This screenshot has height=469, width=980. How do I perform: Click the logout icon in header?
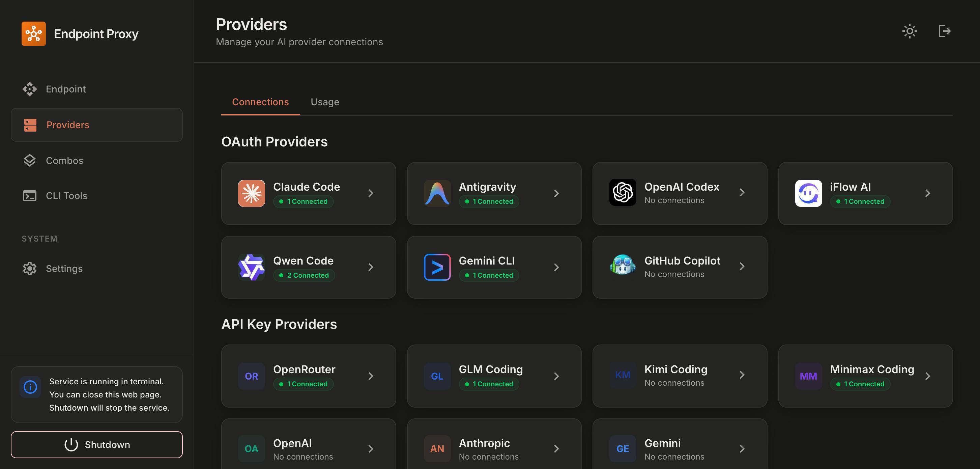945,31
